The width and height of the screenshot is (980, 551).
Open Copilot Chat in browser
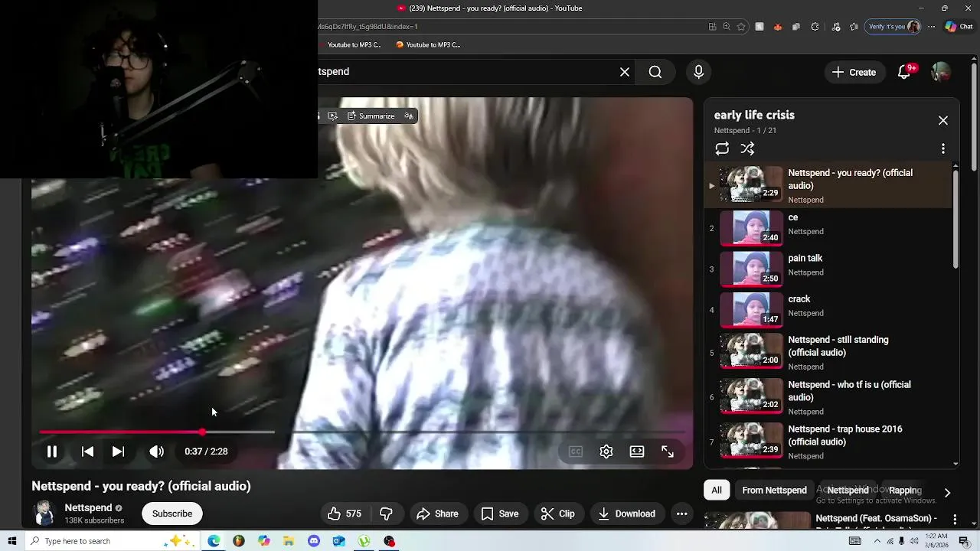pyautogui.click(x=959, y=27)
